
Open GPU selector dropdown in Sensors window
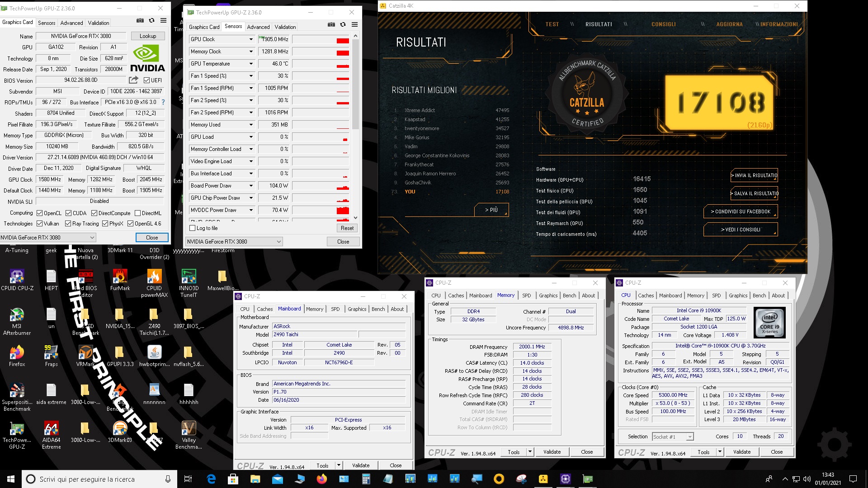coord(234,242)
